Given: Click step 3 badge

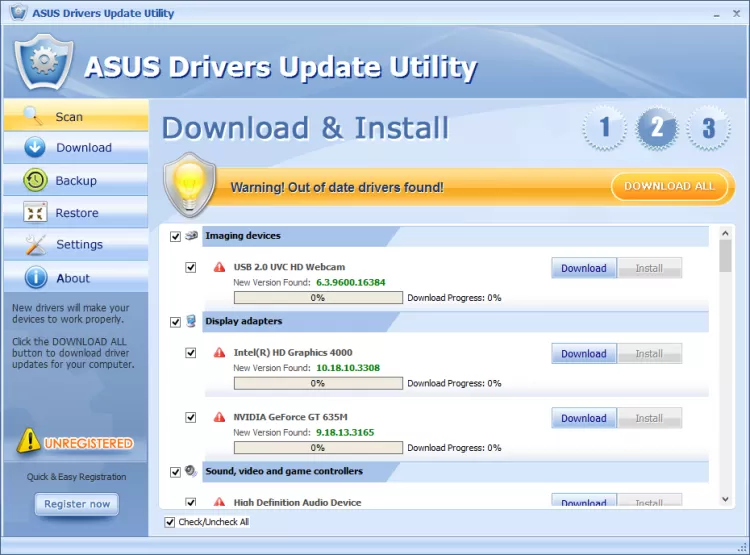Looking at the screenshot, I should (708, 128).
